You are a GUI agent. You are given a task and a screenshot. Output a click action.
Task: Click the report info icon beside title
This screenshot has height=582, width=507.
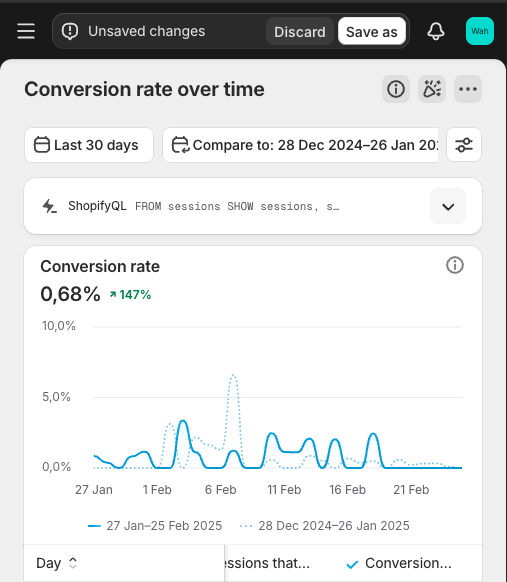[396, 89]
